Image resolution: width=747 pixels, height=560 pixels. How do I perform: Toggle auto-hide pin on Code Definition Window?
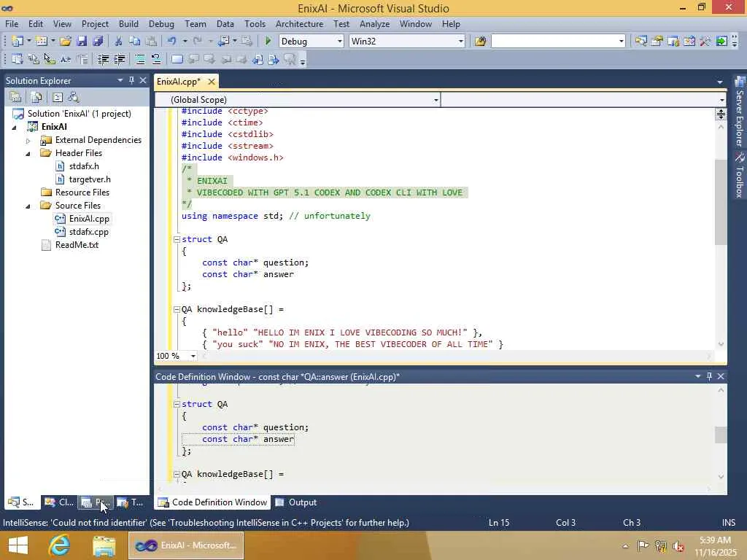pos(708,376)
